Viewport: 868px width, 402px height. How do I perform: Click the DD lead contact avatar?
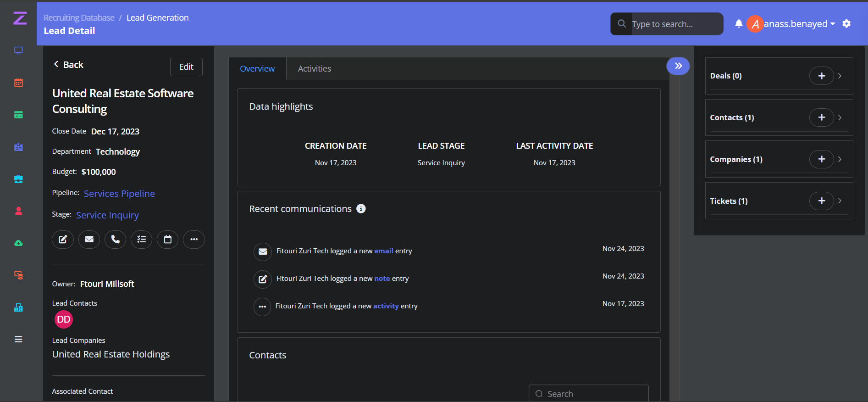(x=64, y=319)
